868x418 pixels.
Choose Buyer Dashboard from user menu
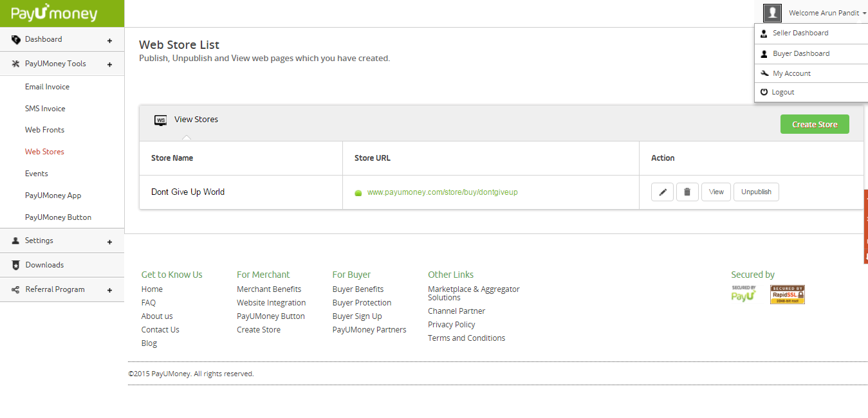801,53
